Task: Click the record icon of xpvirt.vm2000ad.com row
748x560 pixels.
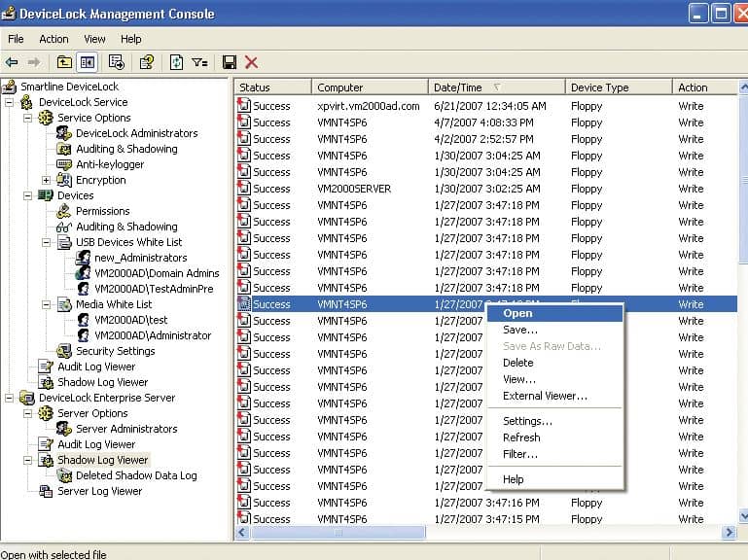Action: click(x=244, y=105)
